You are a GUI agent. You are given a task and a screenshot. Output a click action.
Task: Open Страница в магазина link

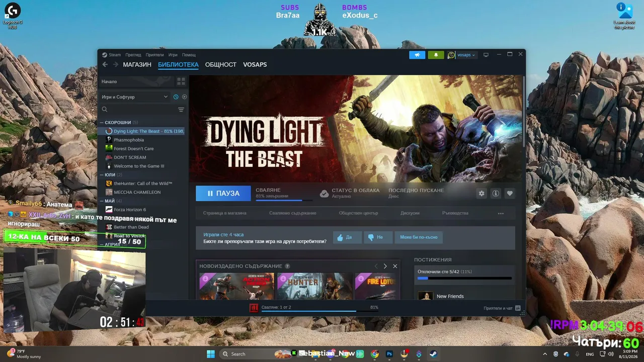pos(225,213)
